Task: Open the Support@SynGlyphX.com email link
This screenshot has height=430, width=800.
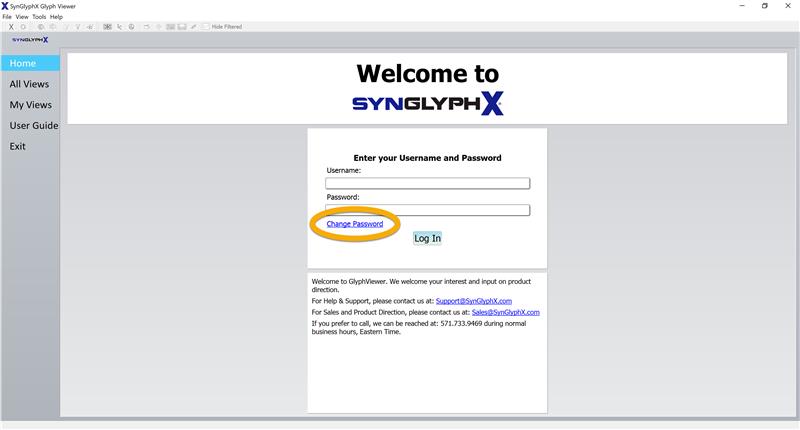Action: click(473, 301)
